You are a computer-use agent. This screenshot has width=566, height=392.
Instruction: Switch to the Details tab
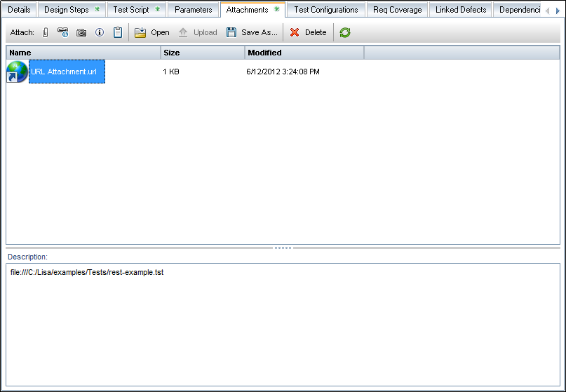click(19, 10)
